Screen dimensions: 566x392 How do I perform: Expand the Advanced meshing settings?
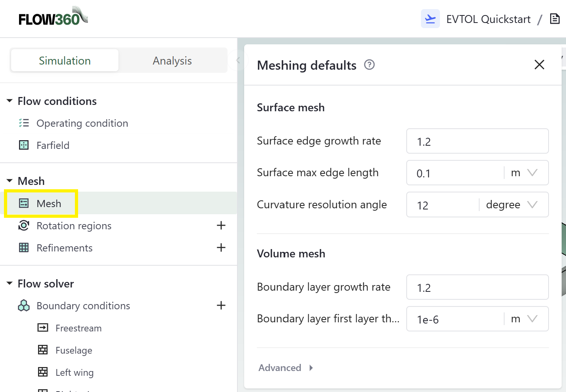coord(285,368)
